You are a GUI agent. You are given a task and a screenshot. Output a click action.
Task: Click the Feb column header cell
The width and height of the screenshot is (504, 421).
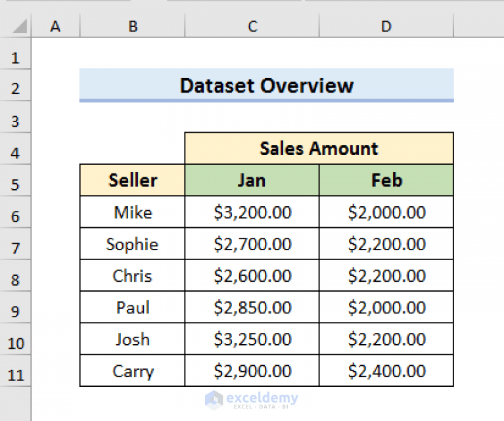[x=386, y=180]
